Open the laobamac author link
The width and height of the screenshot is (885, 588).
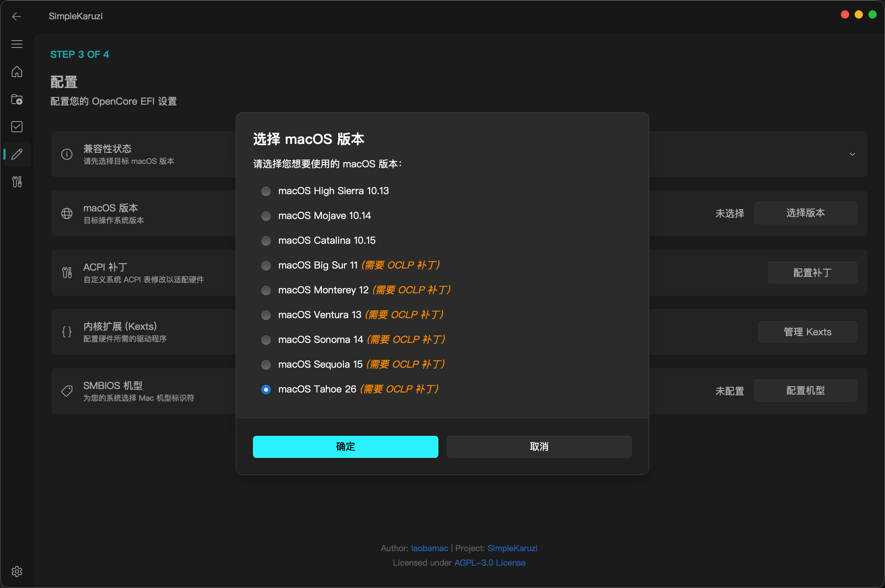point(429,548)
